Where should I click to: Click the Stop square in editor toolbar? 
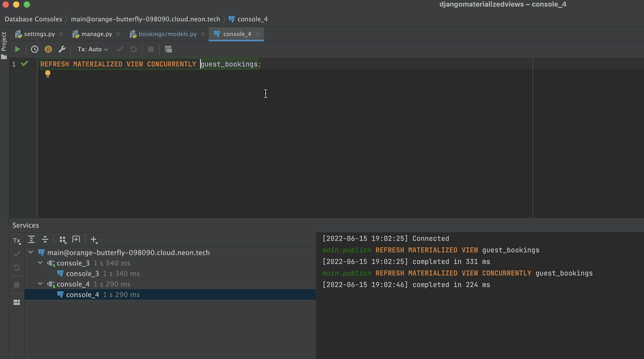pyautogui.click(x=151, y=49)
